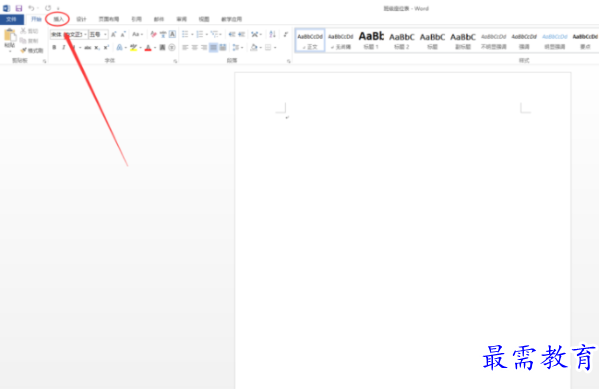The width and height of the screenshot is (604, 389).
Task: Align text left
Action: (185, 48)
